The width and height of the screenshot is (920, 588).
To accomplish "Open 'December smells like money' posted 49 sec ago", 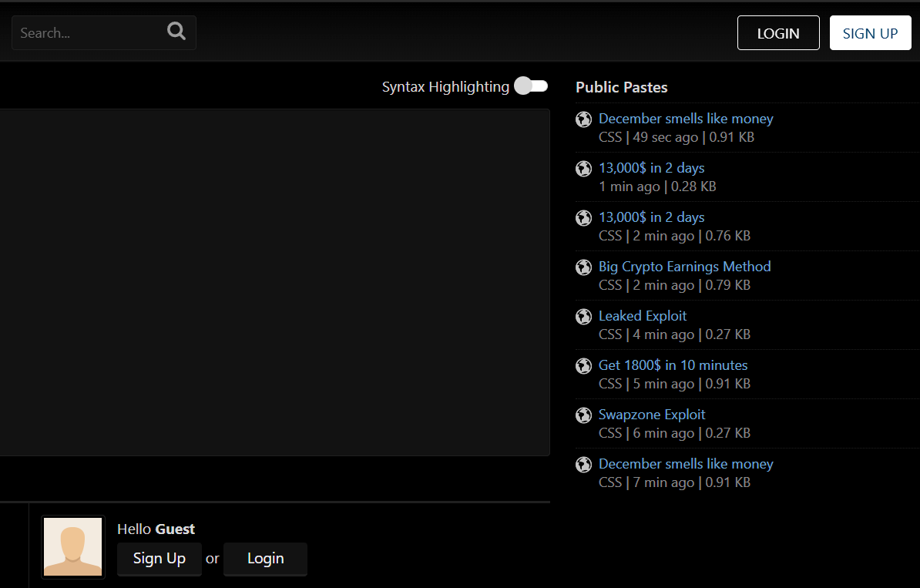I will (685, 119).
